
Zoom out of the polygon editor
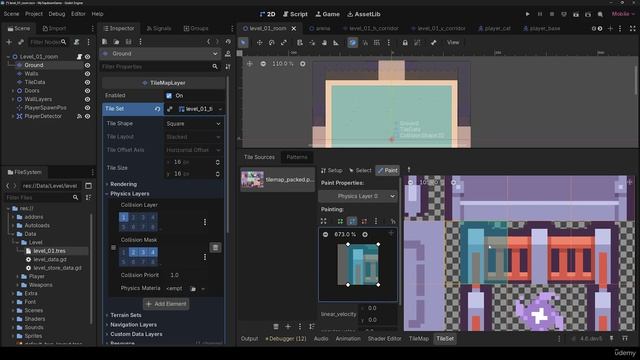pos(325,234)
